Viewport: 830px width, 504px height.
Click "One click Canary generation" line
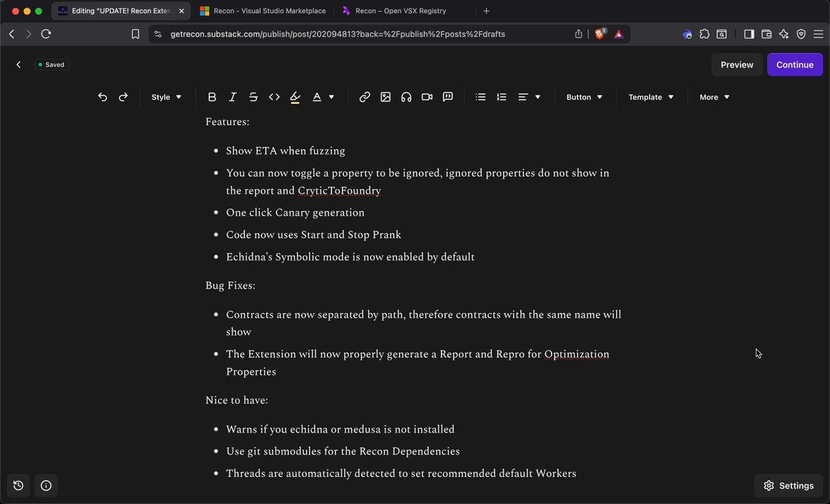[295, 213]
